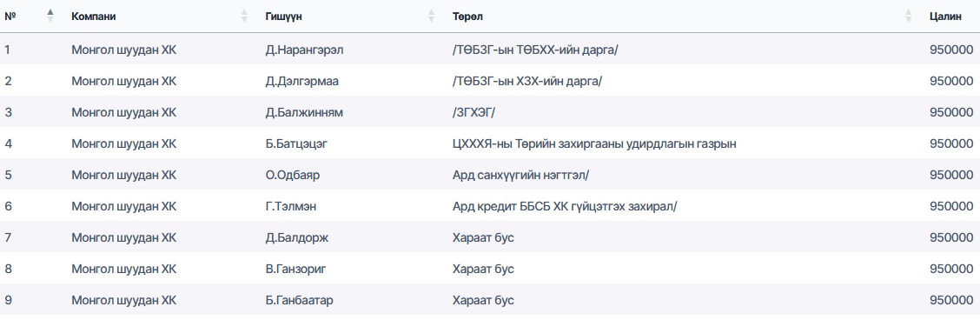Sort table by № column arrow
Viewport: 980px width, 320px height.
(50, 17)
